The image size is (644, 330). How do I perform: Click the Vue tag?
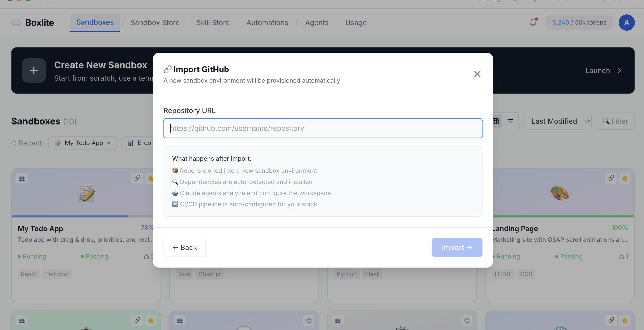(x=184, y=274)
